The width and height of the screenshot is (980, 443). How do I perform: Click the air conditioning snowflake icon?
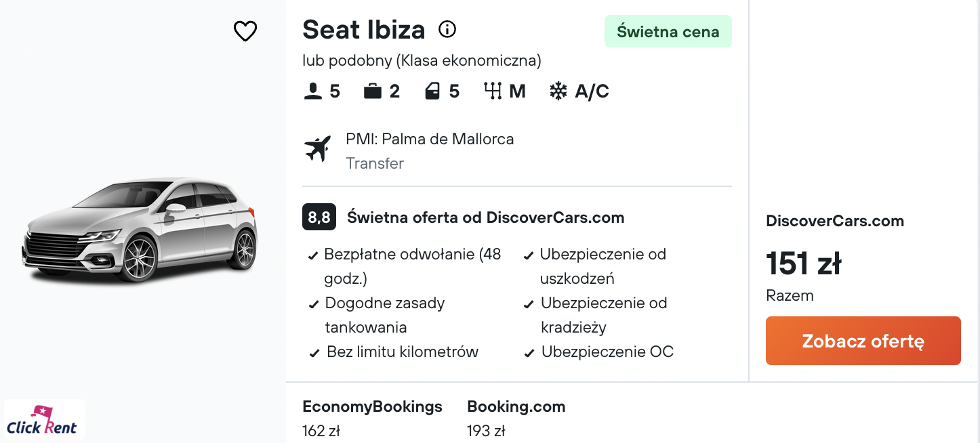(x=558, y=91)
